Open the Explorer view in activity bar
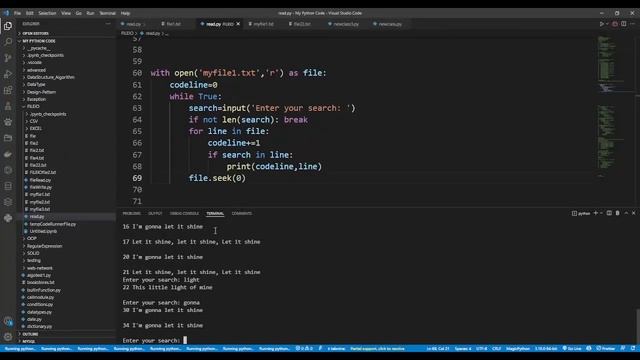This screenshot has height=360, width=640. pos(8,26)
